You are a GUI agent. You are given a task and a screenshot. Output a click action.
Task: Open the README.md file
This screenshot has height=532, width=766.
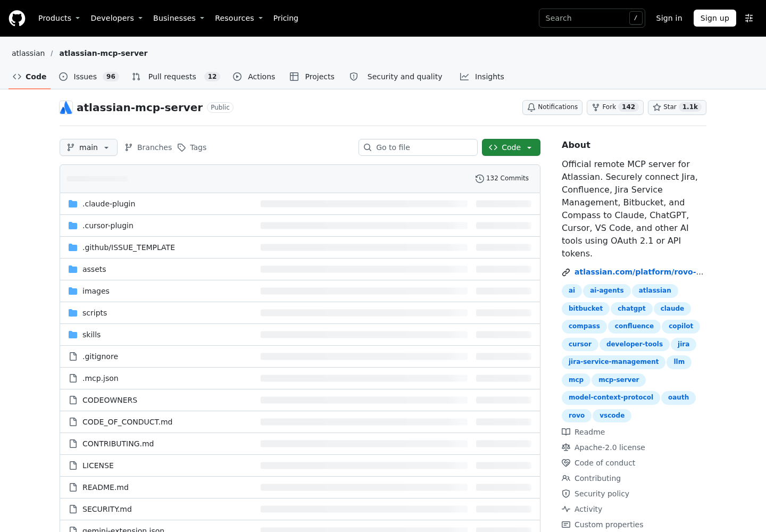pyautogui.click(x=105, y=487)
